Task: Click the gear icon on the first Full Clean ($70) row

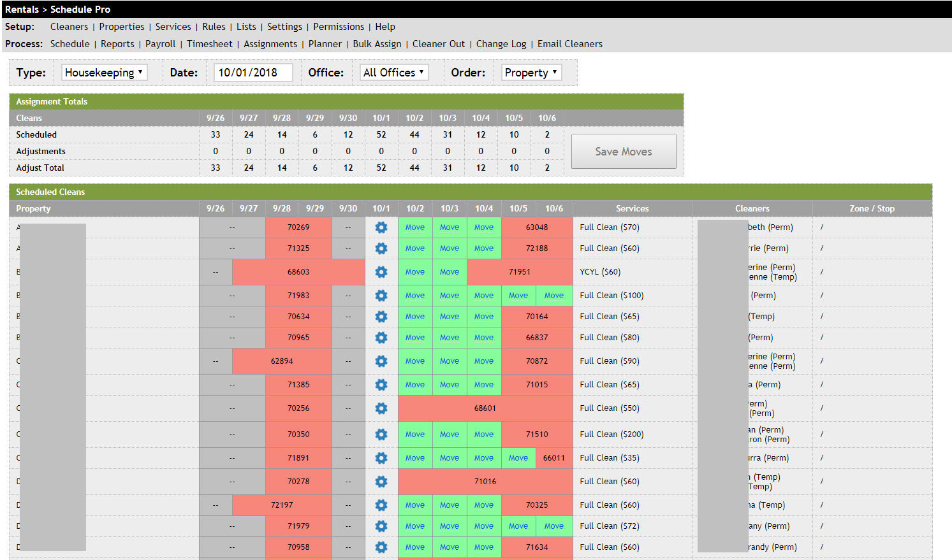Action: click(x=381, y=227)
